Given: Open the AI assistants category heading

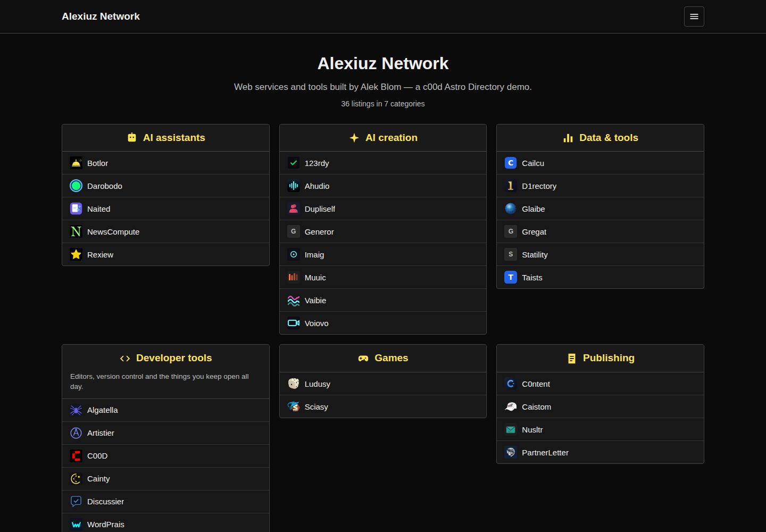Looking at the screenshot, I should click(x=166, y=138).
